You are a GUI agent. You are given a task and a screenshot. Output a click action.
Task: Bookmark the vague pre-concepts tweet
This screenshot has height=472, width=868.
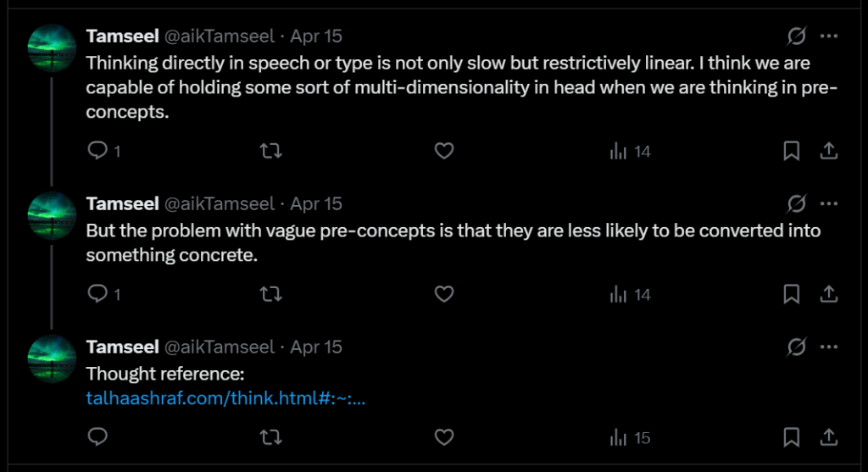tap(791, 294)
